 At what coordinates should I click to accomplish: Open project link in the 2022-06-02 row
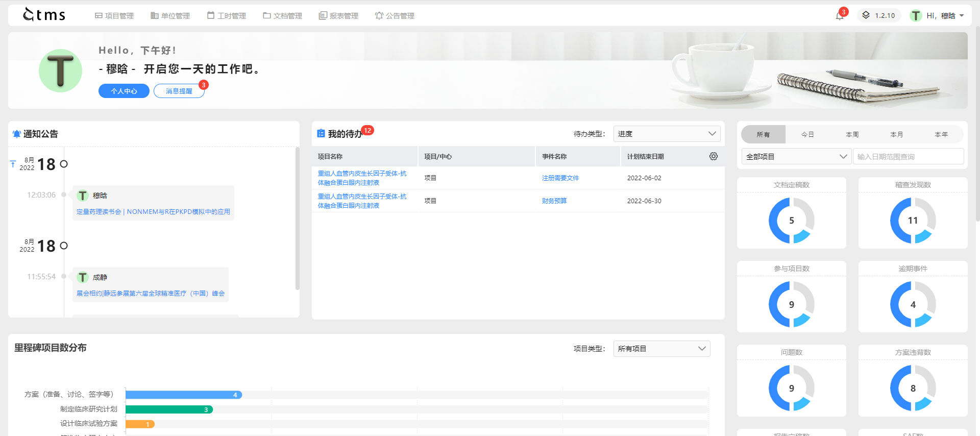point(362,178)
